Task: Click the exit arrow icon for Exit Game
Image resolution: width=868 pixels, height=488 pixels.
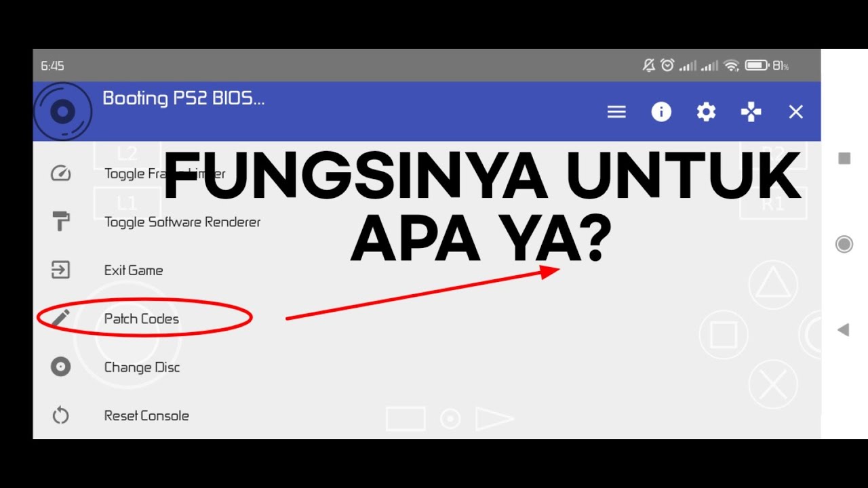Action: click(61, 270)
